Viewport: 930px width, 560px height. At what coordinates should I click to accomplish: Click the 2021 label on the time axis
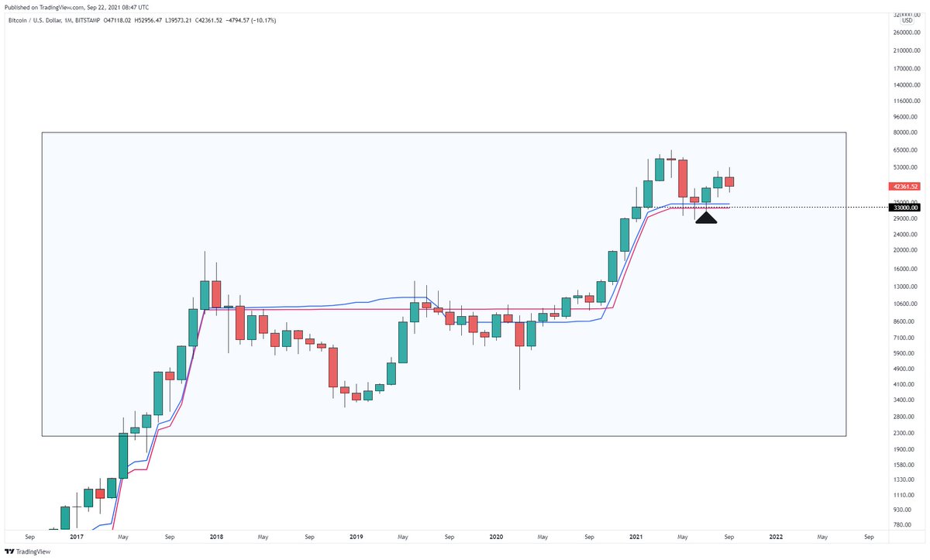pos(635,536)
